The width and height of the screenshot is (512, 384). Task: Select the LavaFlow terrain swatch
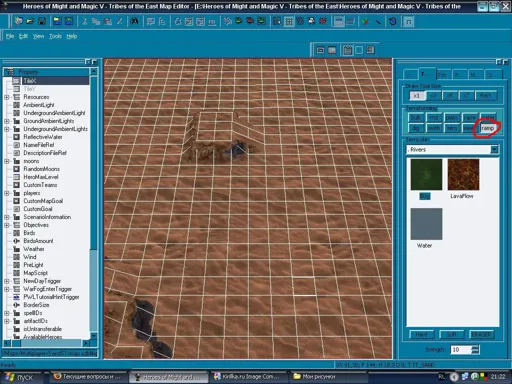point(463,175)
